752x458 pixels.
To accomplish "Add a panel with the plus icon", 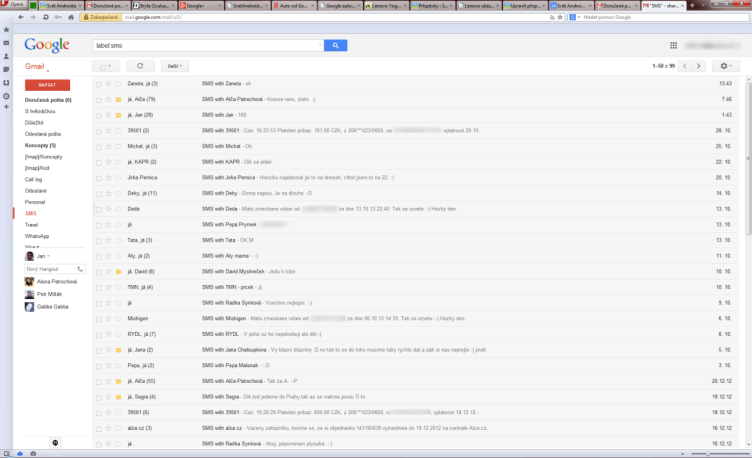I will [x=6, y=107].
